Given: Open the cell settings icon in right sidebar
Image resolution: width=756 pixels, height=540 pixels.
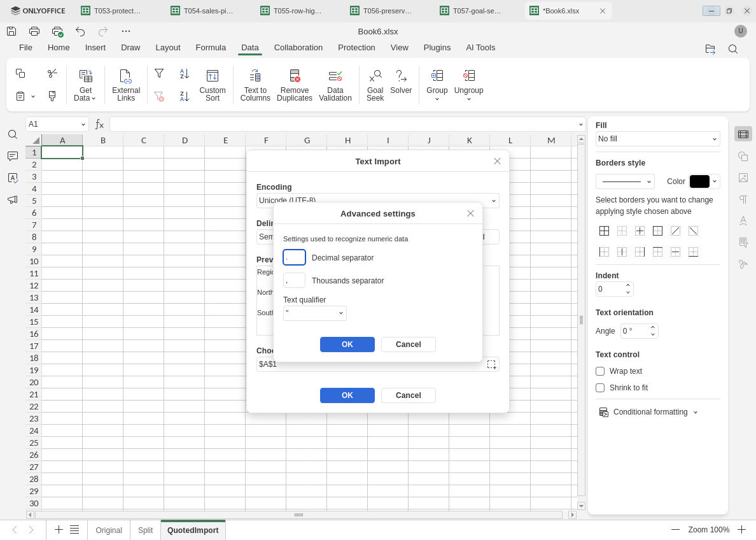Looking at the screenshot, I should click(x=743, y=134).
